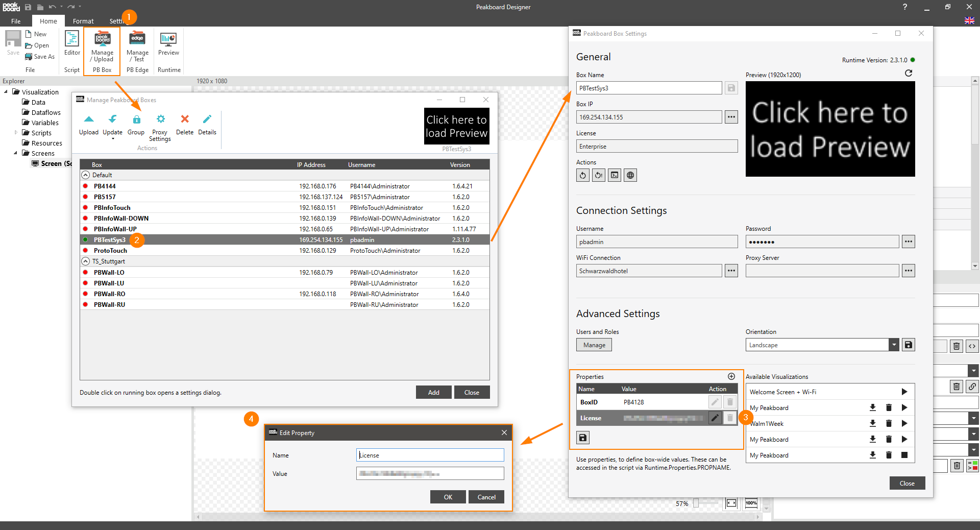Delete the Walm1Week visualization
Viewport: 980px width, 530px height.
(x=889, y=423)
